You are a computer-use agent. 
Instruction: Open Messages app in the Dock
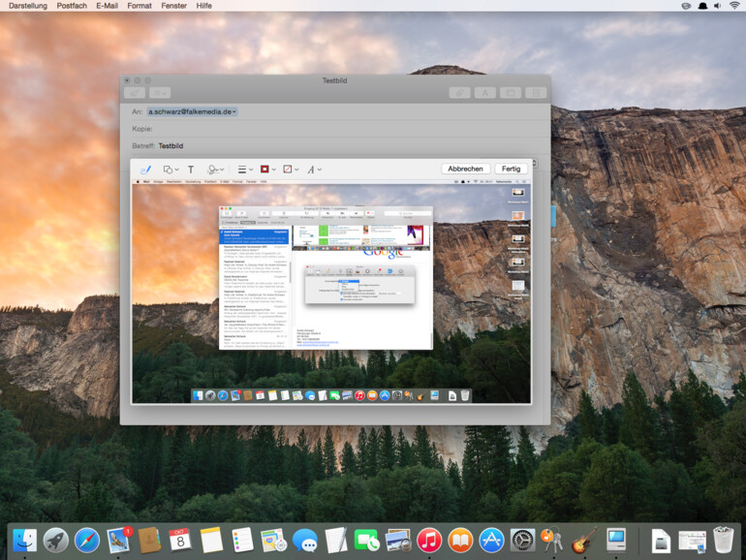(x=304, y=540)
